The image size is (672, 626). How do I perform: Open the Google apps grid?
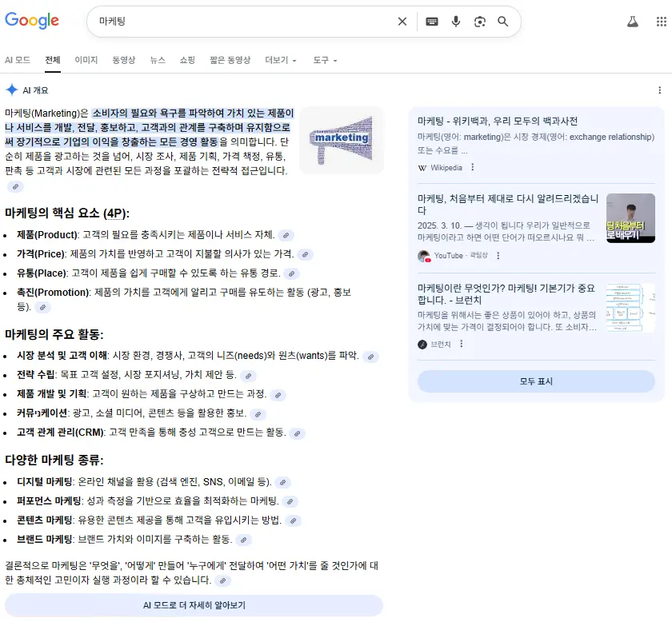click(662, 22)
